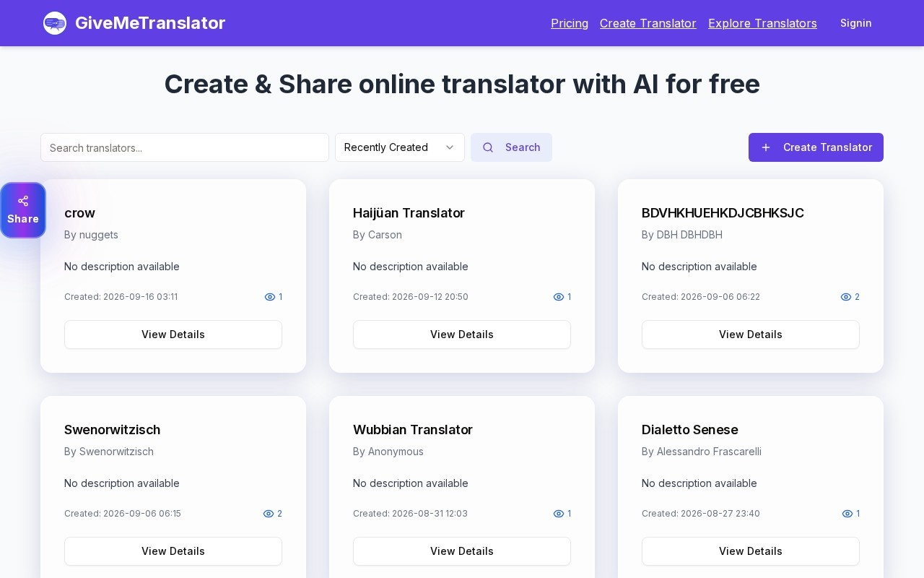Open the Pricing page
Screen dimensions: 924x578
click(570, 23)
